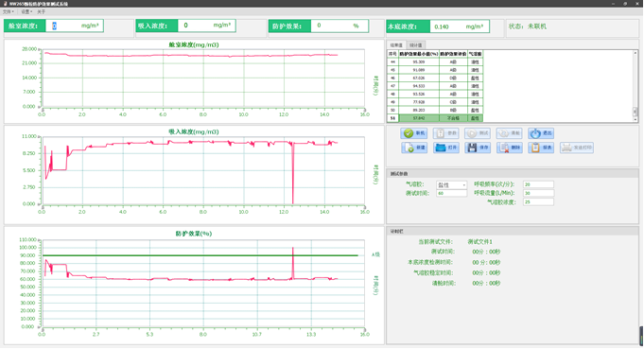The width and height of the screenshot is (644, 349).
Task: Click the 删除 delete button with red X
Action: 510,148
